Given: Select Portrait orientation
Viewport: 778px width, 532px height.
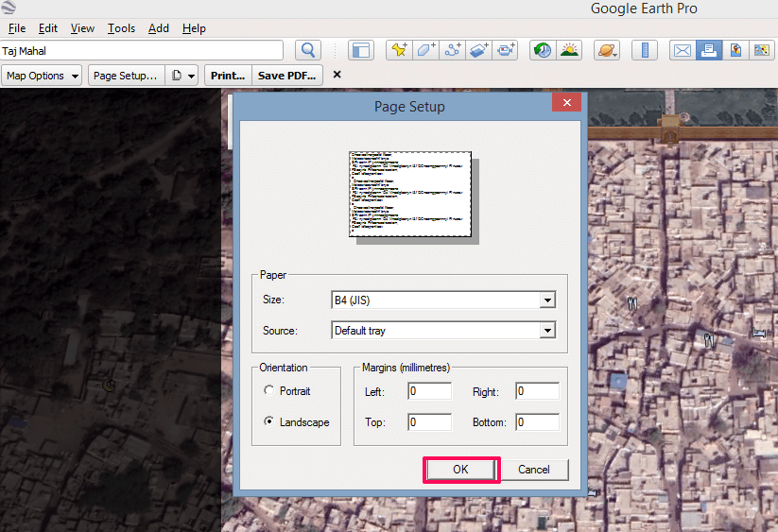Looking at the screenshot, I should click(x=270, y=390).
